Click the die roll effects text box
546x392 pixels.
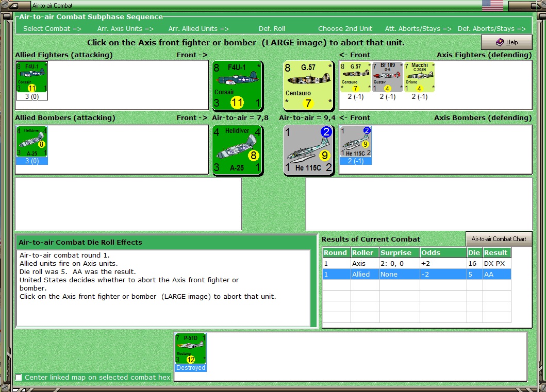pyautogui.click(x=163, y=288)
